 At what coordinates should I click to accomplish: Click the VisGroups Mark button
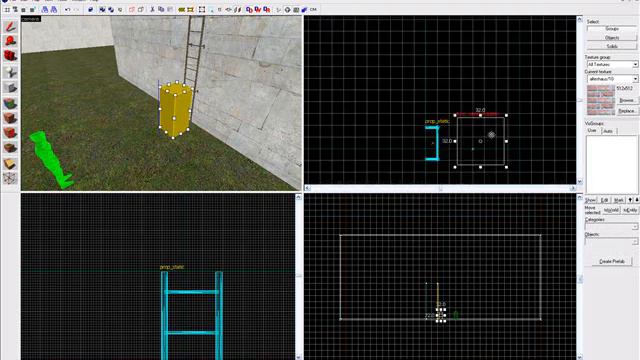[x=619, y=200]
